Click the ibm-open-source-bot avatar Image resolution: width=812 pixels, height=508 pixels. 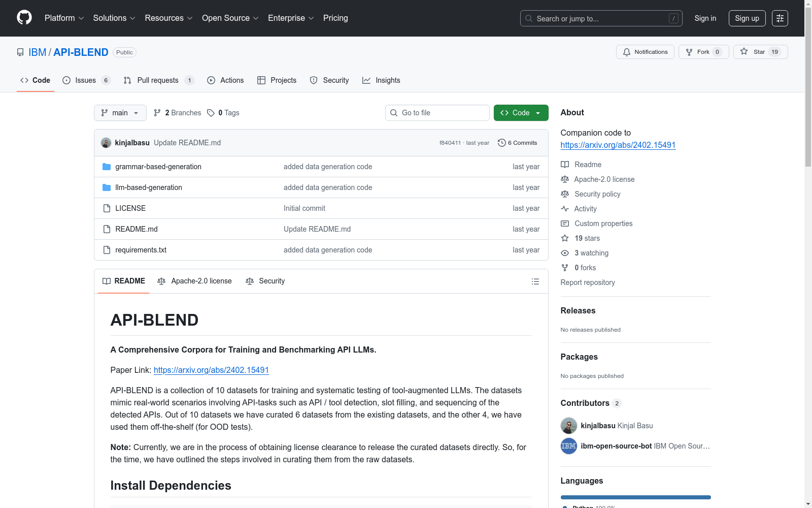click(569, 446)
